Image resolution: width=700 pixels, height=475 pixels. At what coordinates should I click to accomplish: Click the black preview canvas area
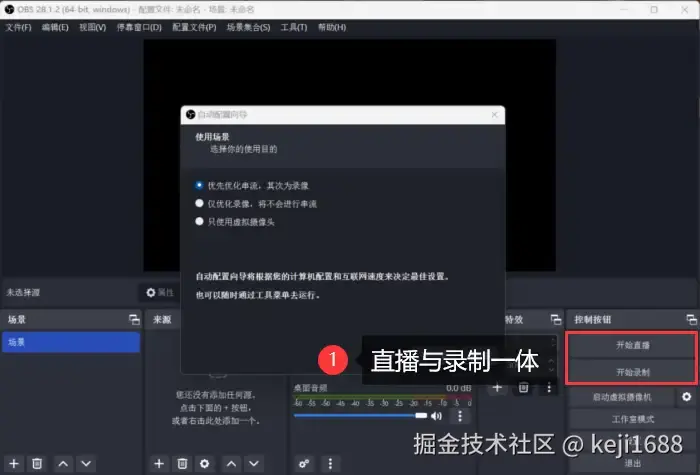coord(349,72)
